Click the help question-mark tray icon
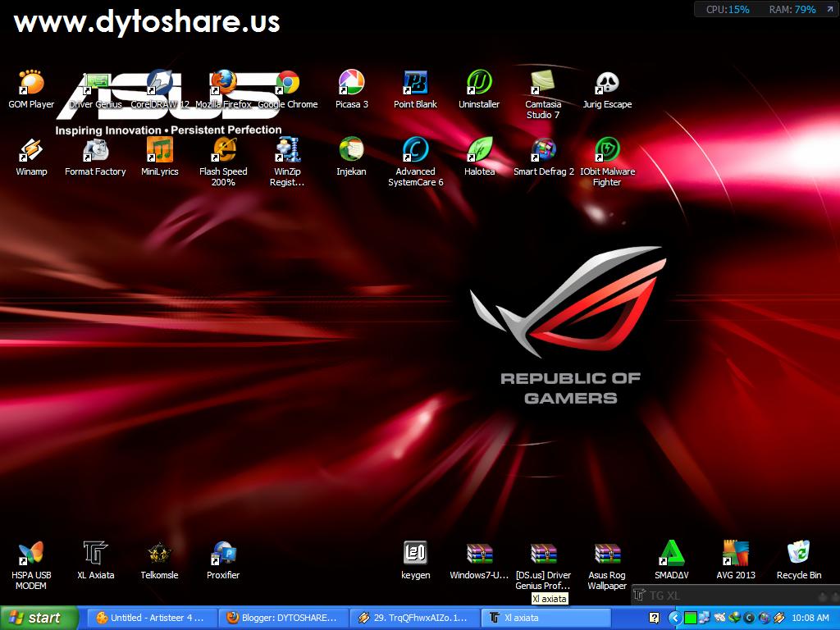This screenshot has width=840, height=630. [x=654, y=619]
